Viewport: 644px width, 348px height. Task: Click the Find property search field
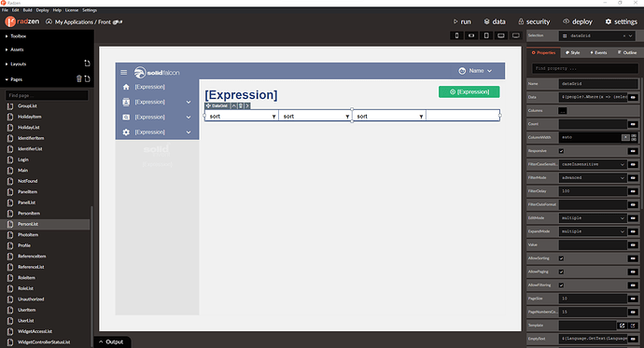585,68
